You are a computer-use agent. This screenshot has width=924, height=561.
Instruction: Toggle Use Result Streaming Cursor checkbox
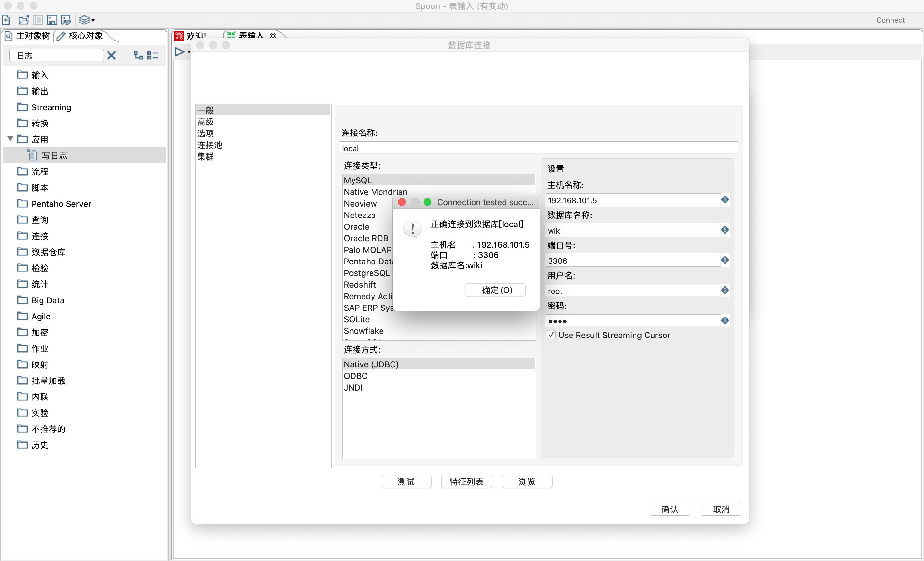[551, 335]
